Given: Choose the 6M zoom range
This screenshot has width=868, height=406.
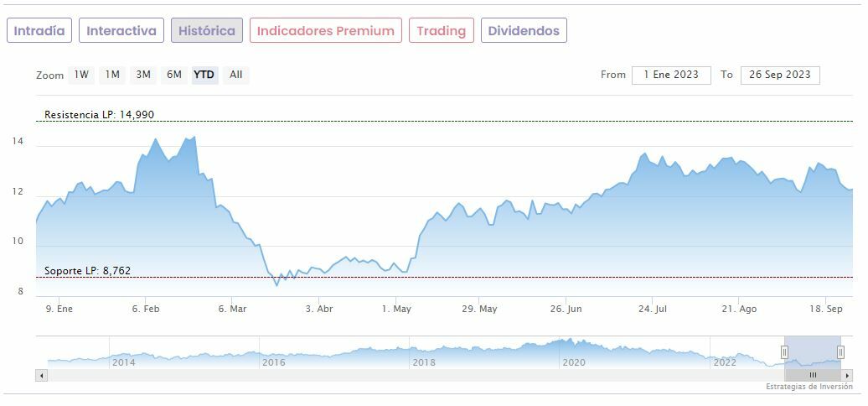Looking at the screenshot, I should click(174, 75).
